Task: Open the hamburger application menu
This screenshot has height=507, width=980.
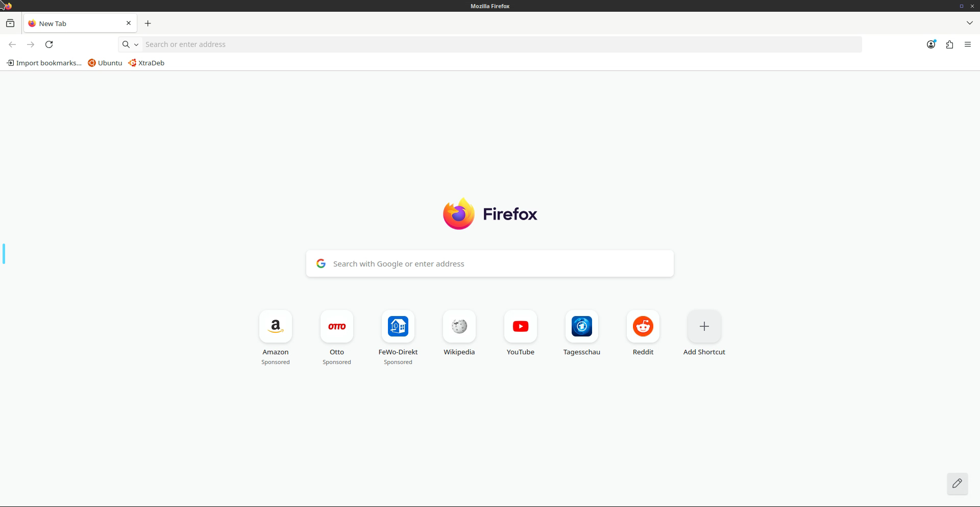Action: [968, 44]
